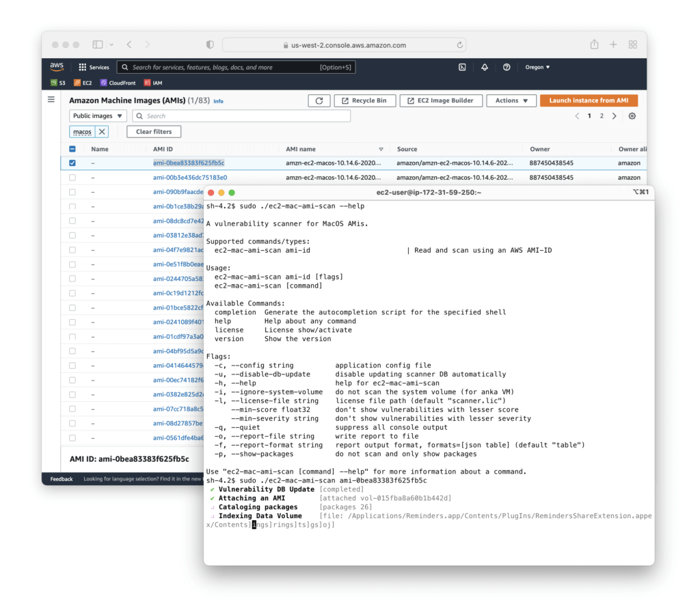Viewport: 700px width, 602px height.
Task: Open the AWS help question-mark icon
Action: (507, 67)
